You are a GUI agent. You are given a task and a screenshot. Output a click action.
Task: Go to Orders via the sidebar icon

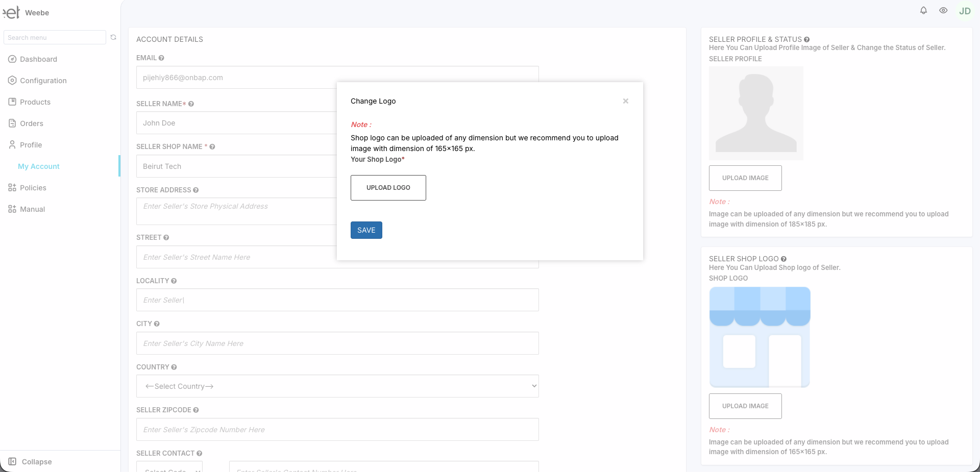[x=12, y=123]
